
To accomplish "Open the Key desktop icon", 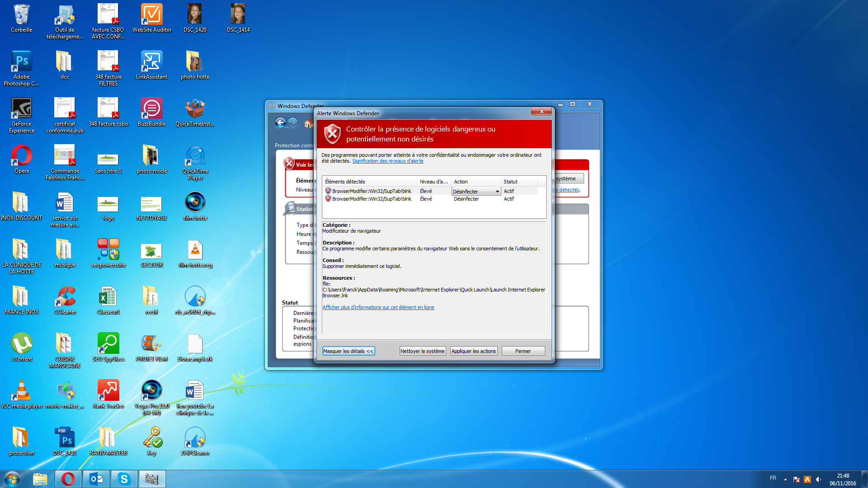I will [x=151, y=441].
